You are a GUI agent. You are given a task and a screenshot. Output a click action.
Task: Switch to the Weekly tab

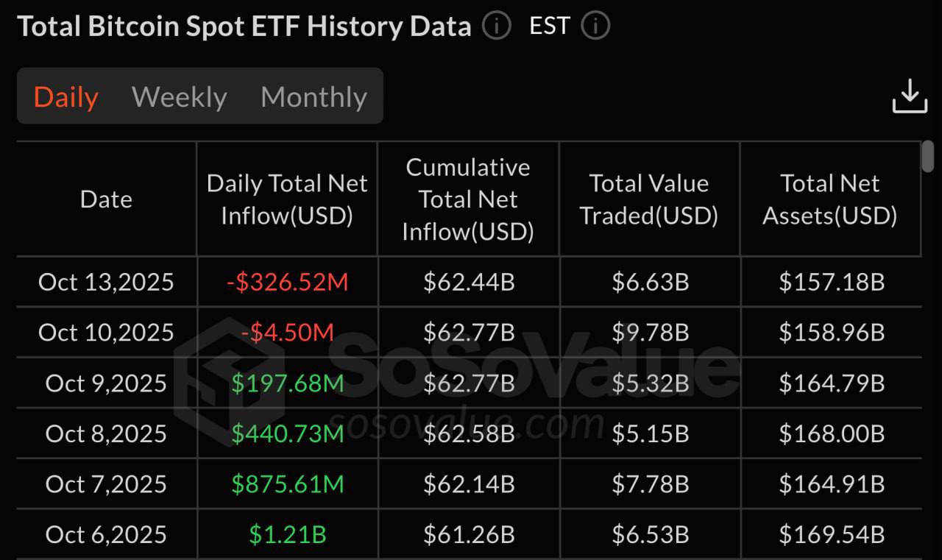(179, 97)
